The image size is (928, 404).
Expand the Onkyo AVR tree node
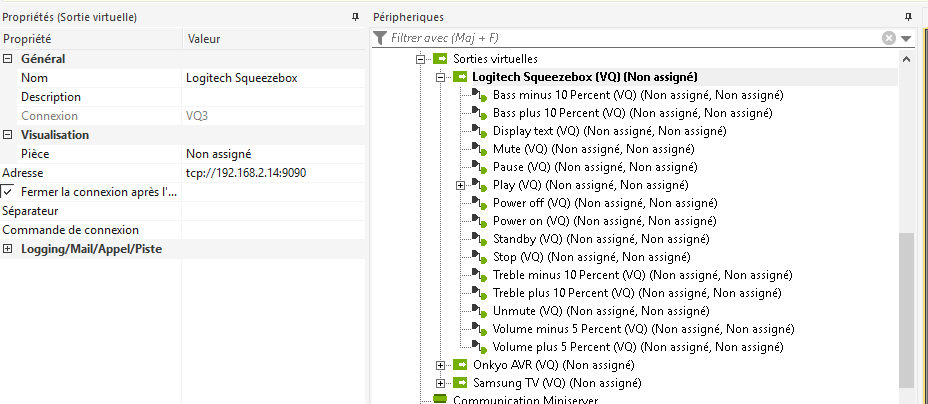tap(440, 365)
